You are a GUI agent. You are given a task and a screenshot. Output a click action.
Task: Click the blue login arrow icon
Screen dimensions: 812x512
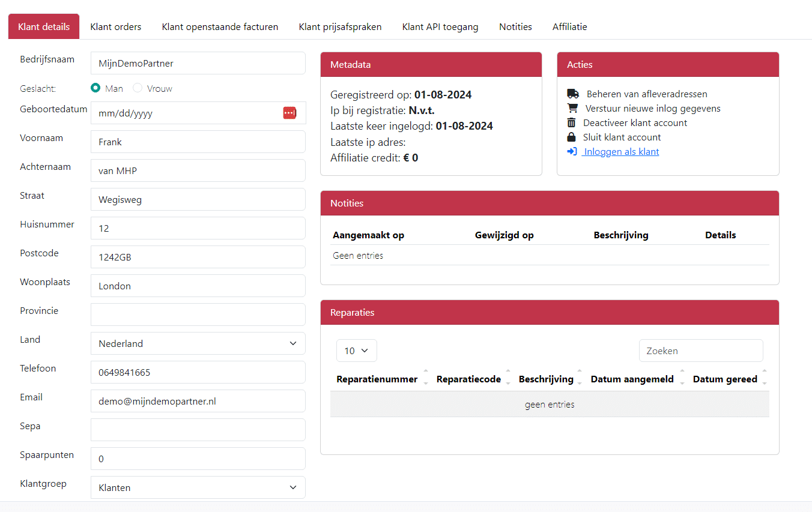tap(572, 152)
